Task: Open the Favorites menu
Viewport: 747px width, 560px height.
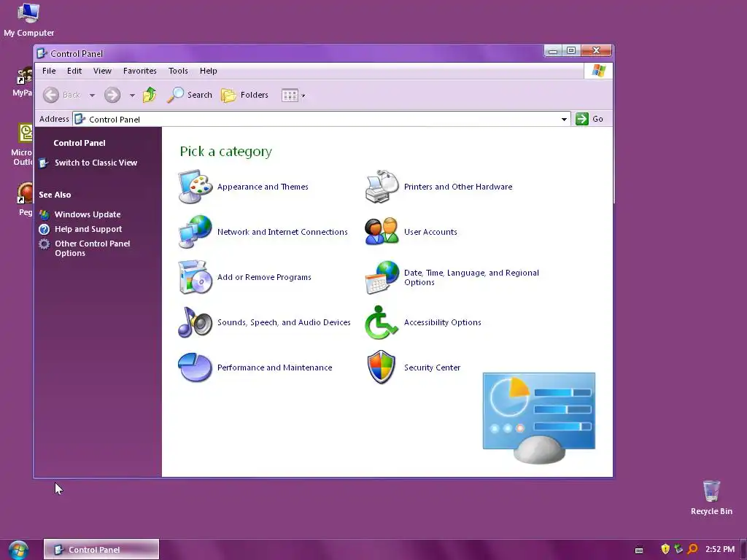Action: [139, 71]
